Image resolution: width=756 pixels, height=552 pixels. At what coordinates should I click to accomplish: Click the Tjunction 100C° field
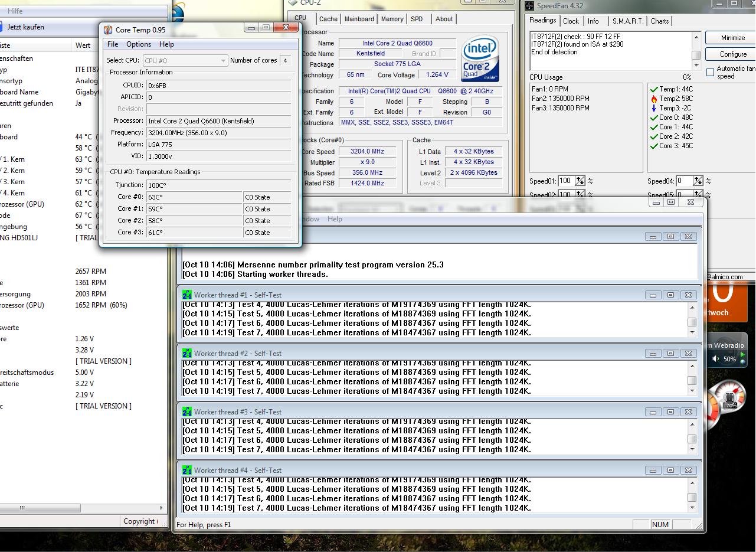pyautogui.click(x=219, y=185)
